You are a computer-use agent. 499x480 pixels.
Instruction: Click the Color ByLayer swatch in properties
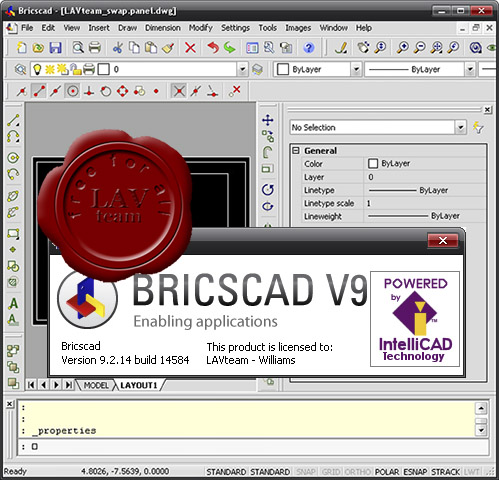[x=373, y=163]
